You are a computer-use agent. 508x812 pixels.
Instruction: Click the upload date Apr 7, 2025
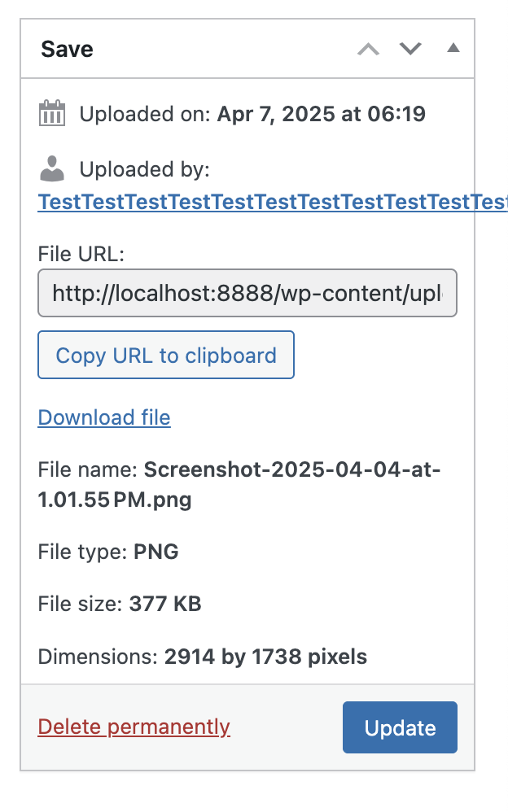(321, 114)
